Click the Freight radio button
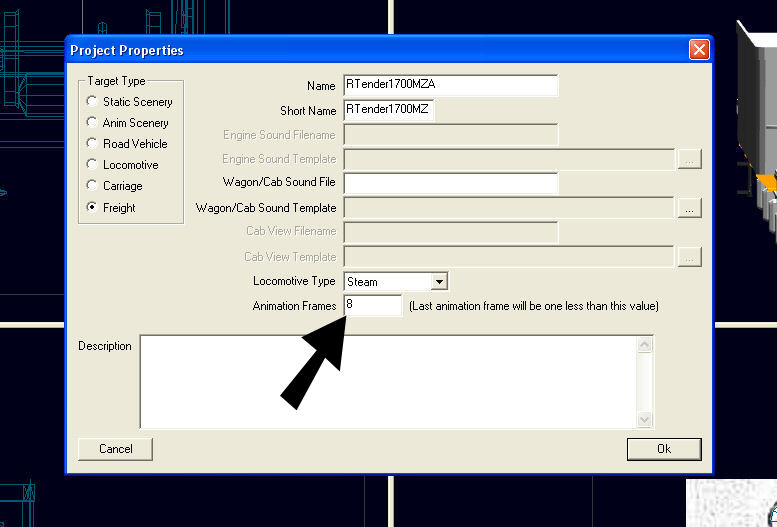This screenshot has width=777, height=527. [92, 208]
